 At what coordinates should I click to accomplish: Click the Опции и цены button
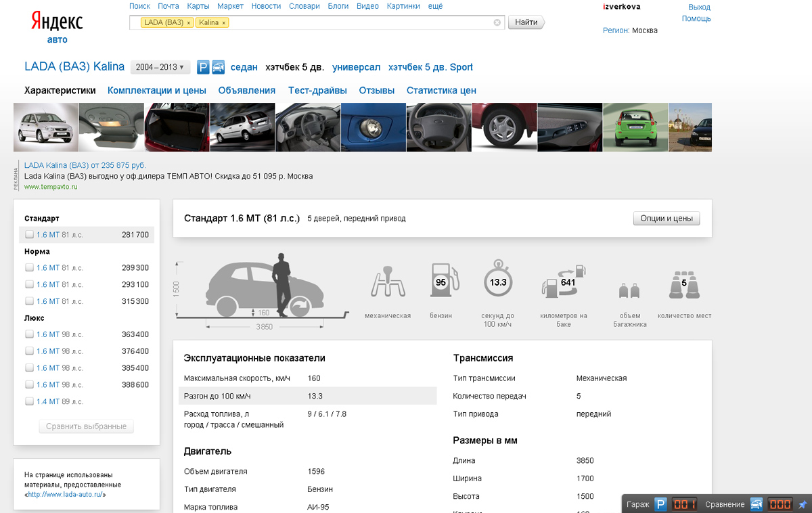pos(666,219)
